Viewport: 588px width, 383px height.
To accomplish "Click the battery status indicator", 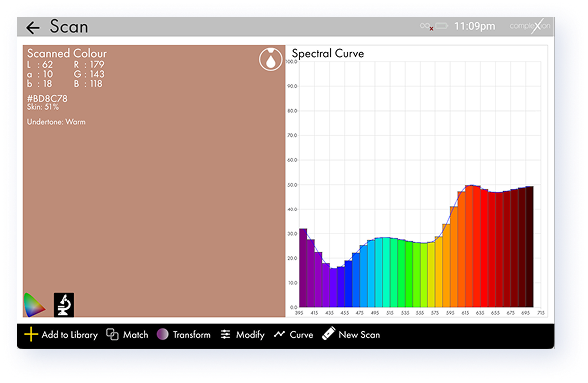I will tap(441, 26).
